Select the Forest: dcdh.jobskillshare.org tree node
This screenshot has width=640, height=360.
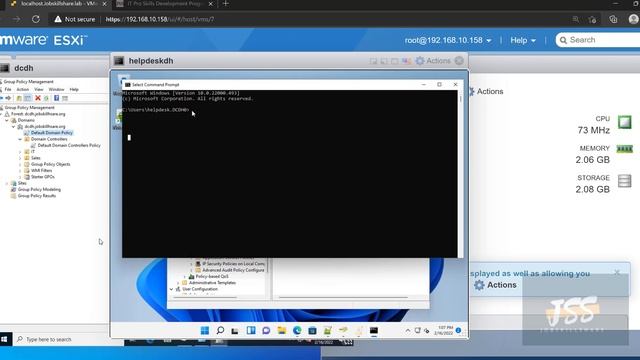(38, 114)
